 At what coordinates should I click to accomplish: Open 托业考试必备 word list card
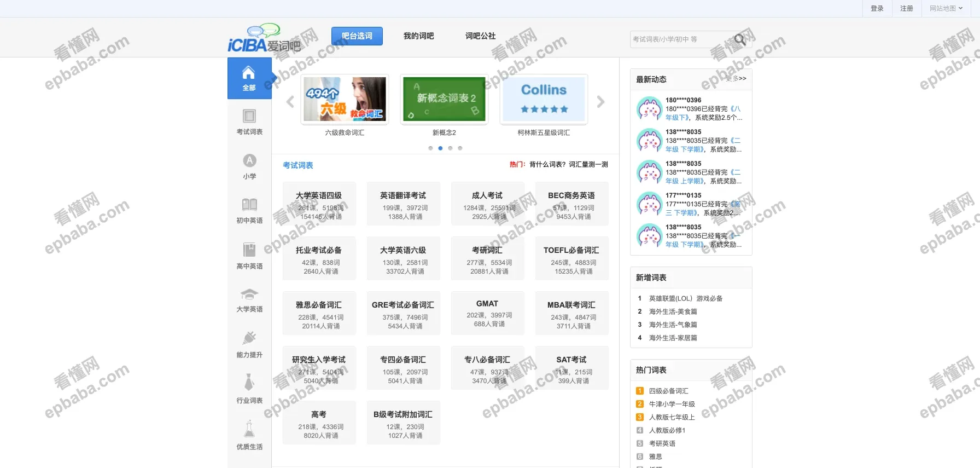(319, 259)
